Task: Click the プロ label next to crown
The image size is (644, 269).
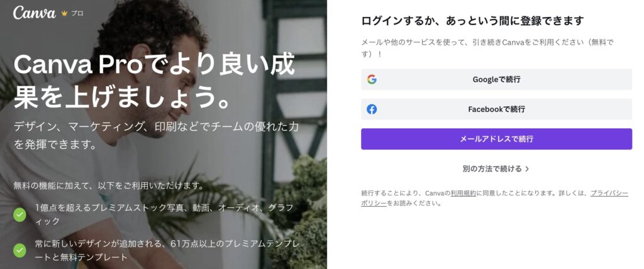Action: [77, 13]
